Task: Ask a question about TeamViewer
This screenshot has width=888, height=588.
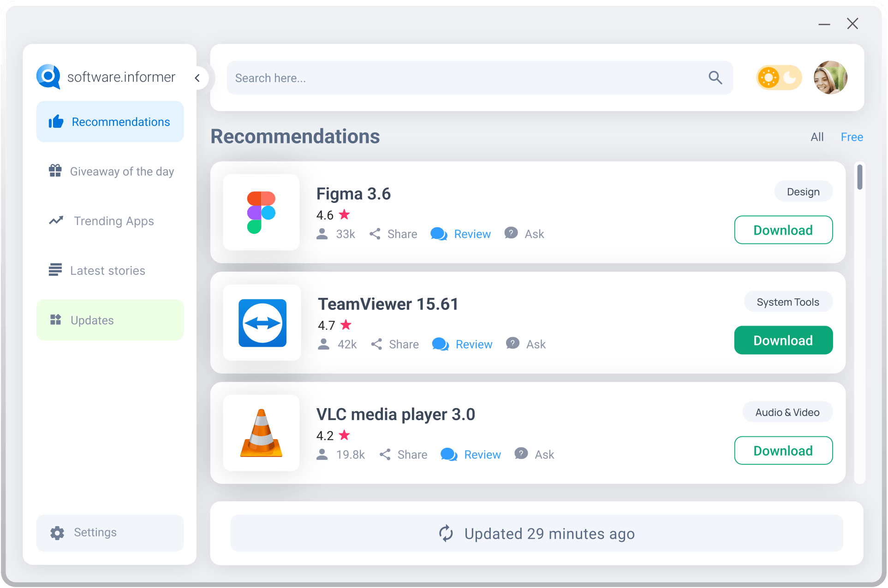Action: (536, 344)
